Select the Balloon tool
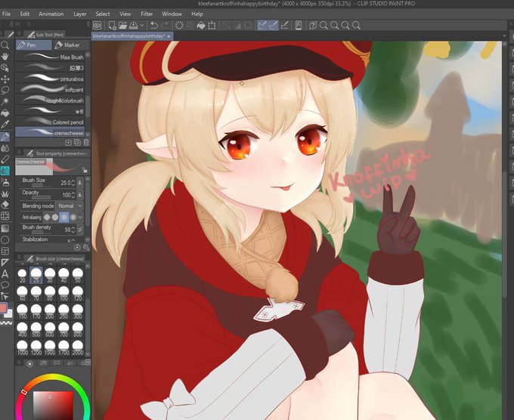 [5, 285]
